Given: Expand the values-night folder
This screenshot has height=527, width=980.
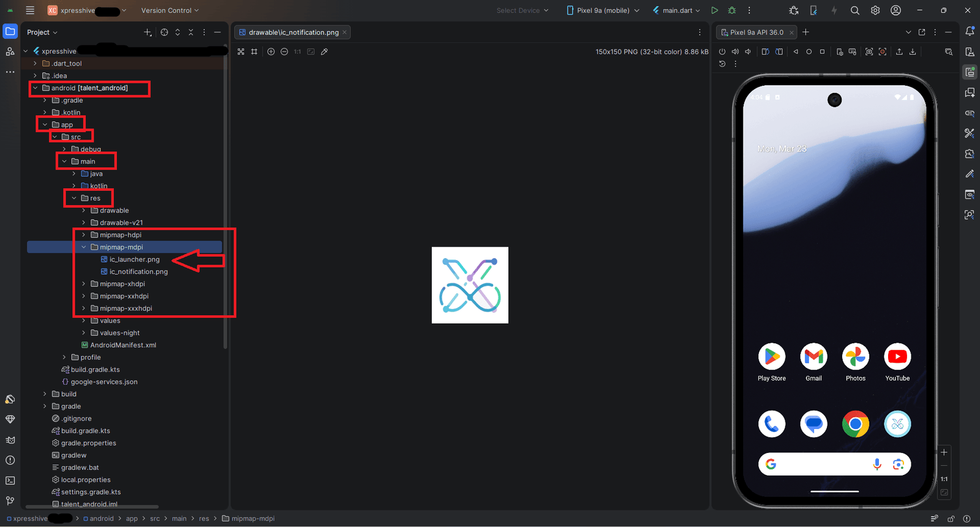Looking at the screenshot, I should (84, 333).
